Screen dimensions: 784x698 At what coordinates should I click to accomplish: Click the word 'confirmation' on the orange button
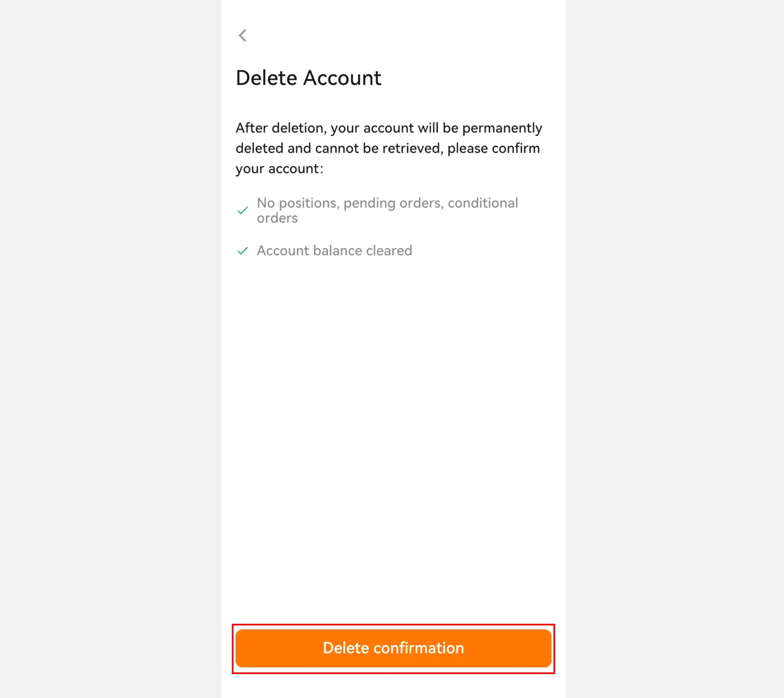418,648
